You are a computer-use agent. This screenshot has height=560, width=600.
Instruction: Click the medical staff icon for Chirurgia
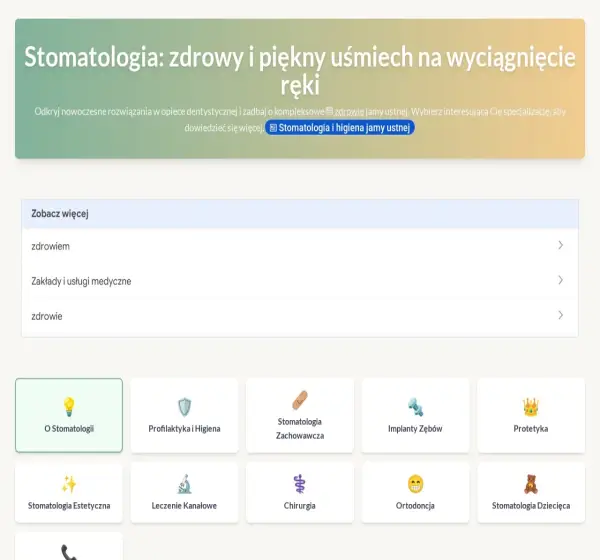(300, 484)
